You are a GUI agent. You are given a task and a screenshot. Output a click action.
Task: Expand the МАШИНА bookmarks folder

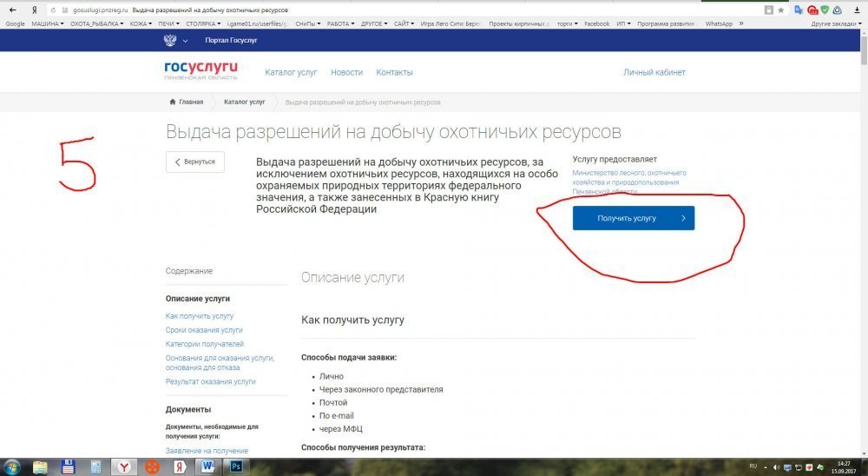pyautogui.click(x=53, y=23)
